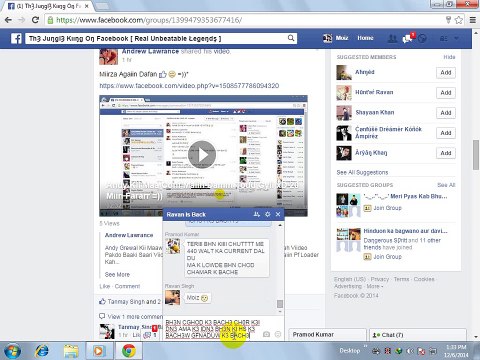480x360 pixels.
Task: Like the shared video post
Action: pyautogui.click(x=104, y=286)
